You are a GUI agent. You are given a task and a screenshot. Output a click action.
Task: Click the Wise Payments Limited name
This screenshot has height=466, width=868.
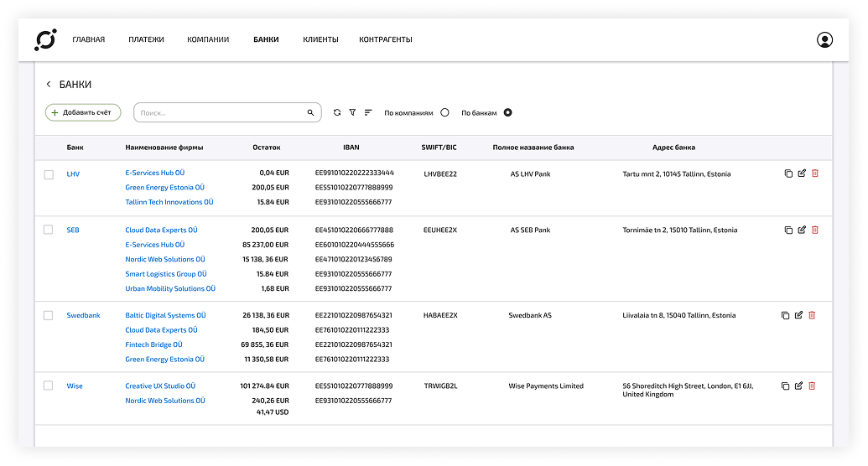[546, 386]
